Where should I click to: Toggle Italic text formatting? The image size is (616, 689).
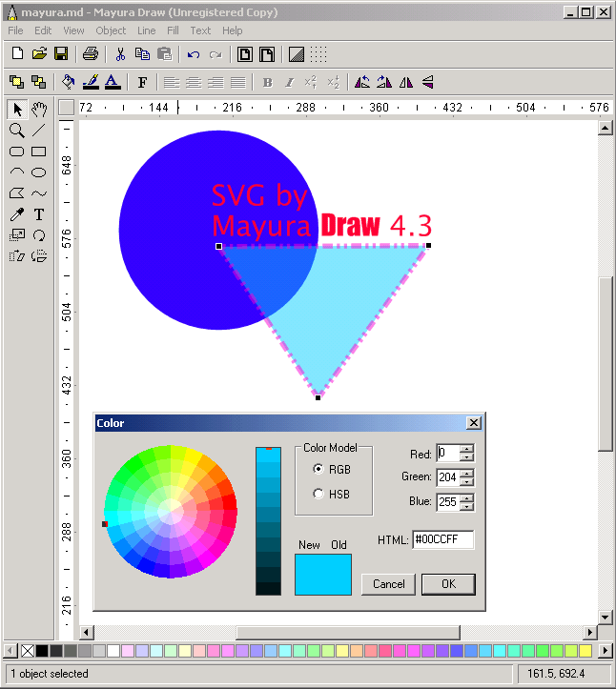tap(289, 82)
